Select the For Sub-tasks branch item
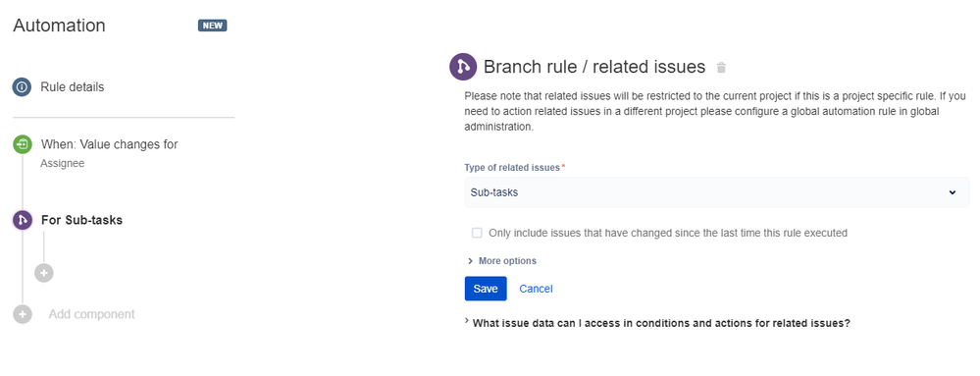 pos(81,220)
